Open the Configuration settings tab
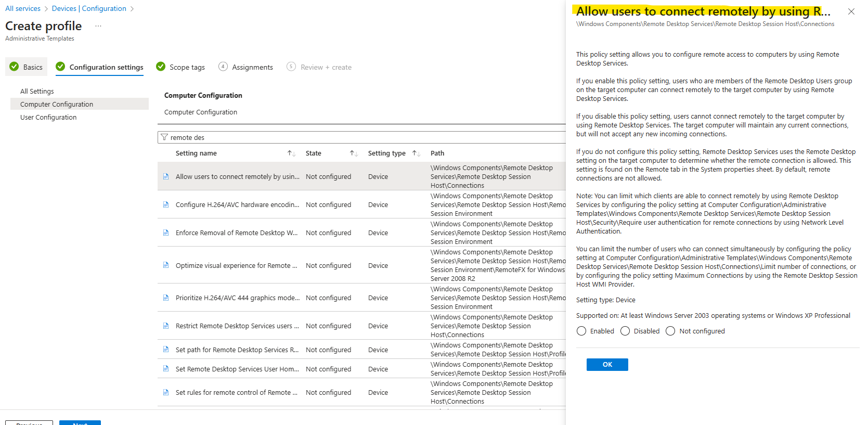Screen dimensions: 868x425 coord(99,67)
